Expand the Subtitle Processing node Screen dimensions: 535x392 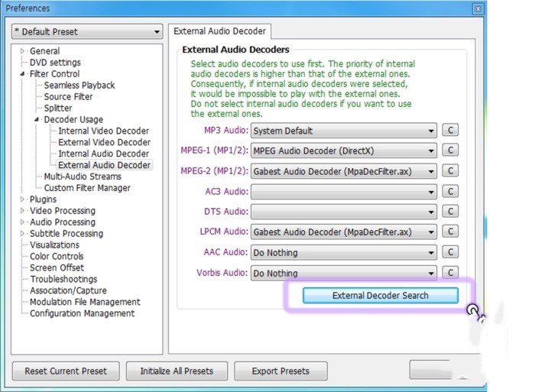22,234
